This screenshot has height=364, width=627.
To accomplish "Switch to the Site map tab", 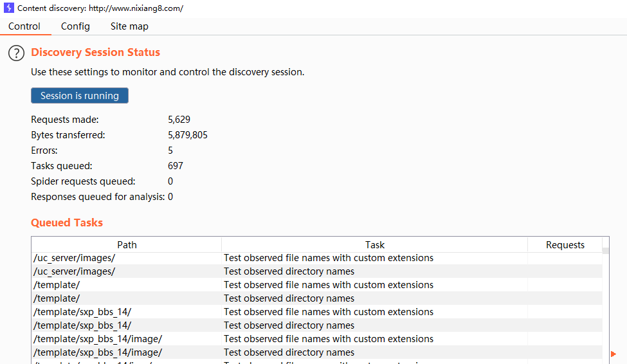I will (129, 26).
